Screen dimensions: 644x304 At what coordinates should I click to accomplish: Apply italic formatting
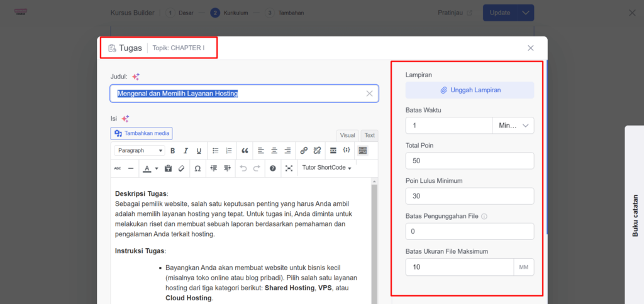[186, 151]
